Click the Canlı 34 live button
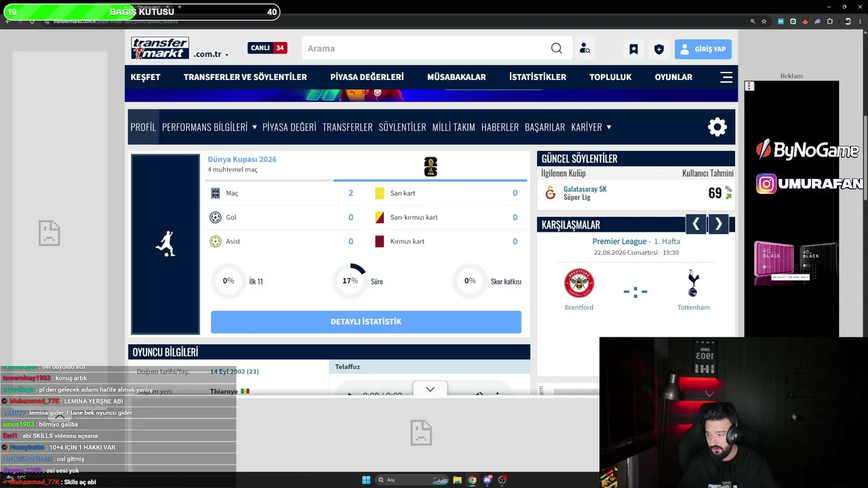The width and height of the screenshot is (868, 488). [x=267, y=48]
